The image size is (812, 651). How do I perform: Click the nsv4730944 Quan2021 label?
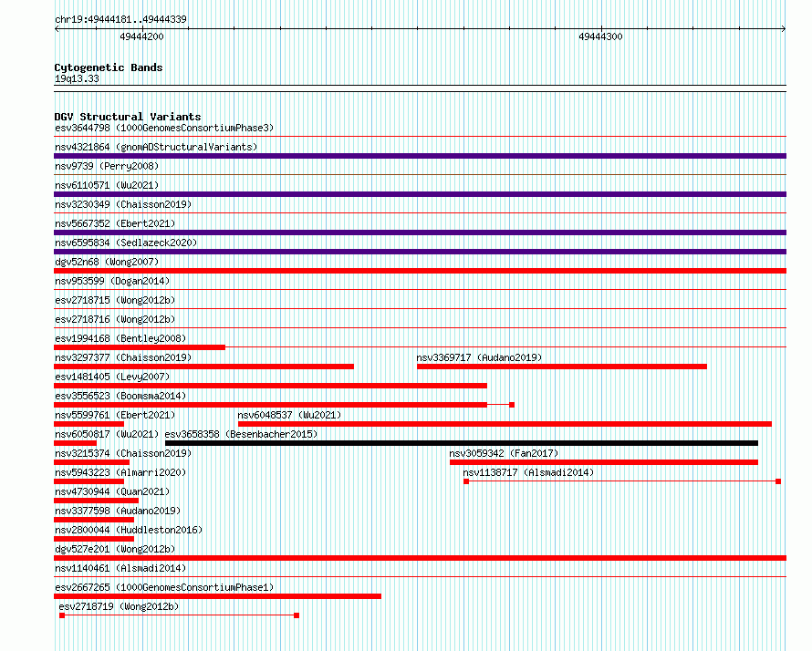[112, 491]
